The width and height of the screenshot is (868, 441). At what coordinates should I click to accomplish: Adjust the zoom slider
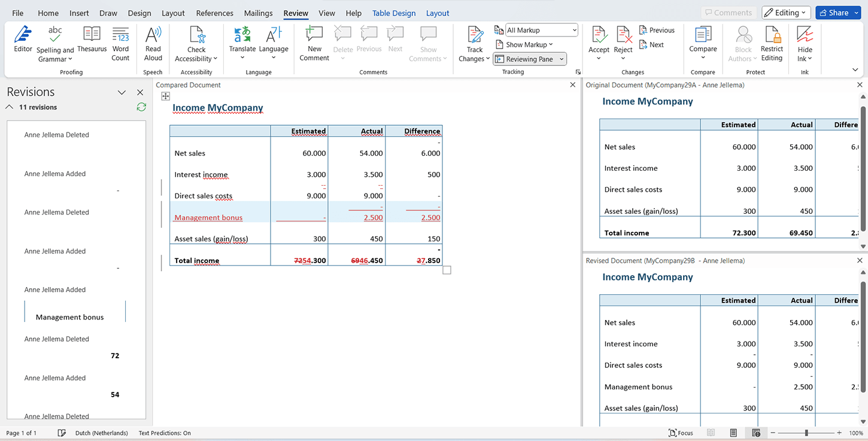coord(806,432)
